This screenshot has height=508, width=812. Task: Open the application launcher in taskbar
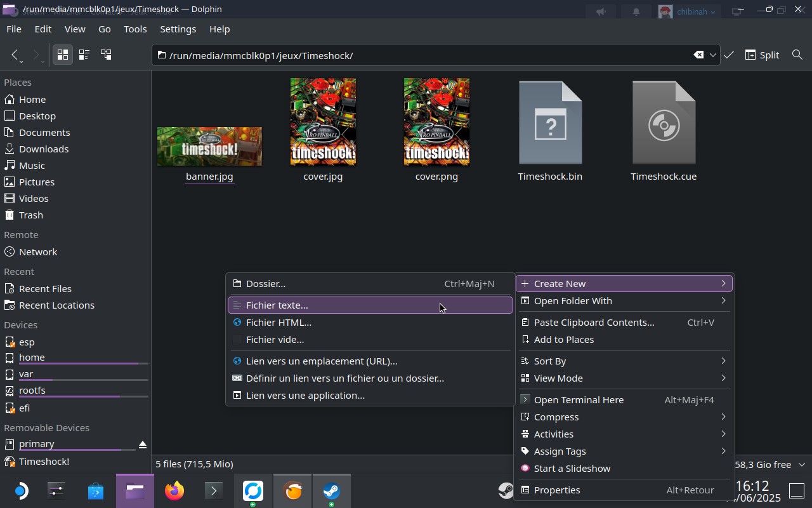click(x=20, y=491)
